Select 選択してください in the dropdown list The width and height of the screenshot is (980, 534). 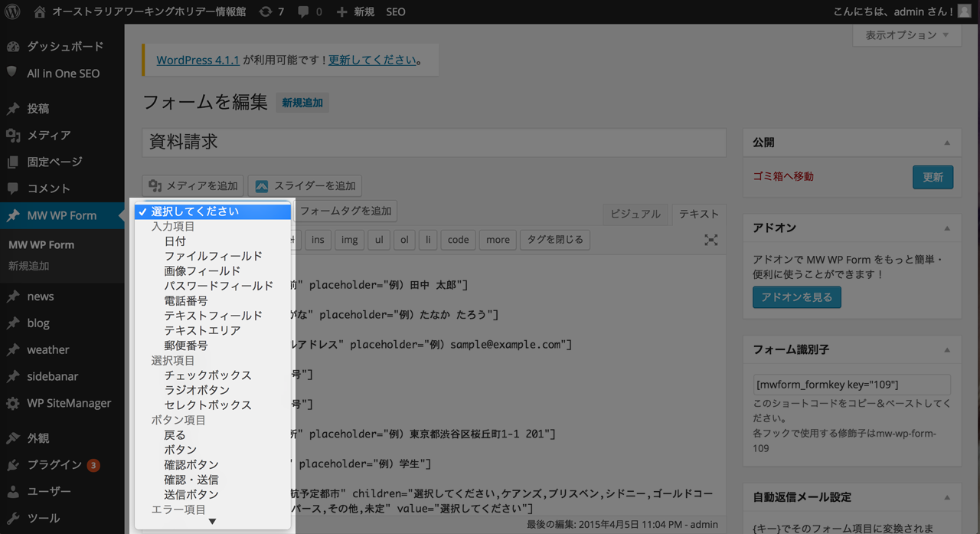(x=213, y=211)
